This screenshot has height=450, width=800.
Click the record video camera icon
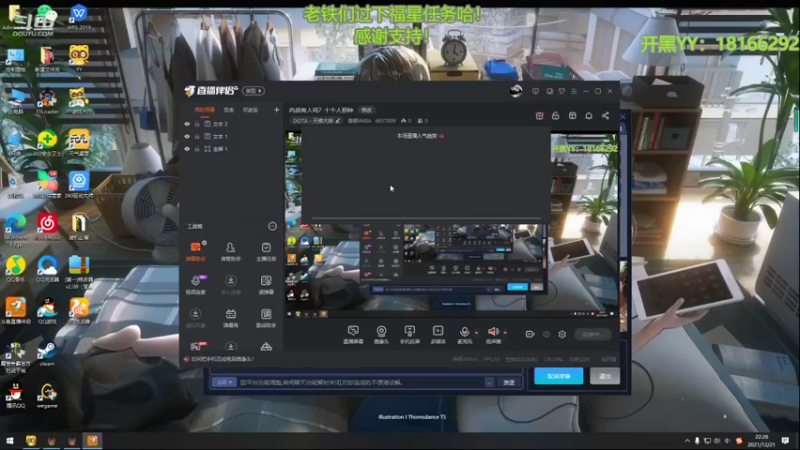pyautogui.click(x=530, y=334)
